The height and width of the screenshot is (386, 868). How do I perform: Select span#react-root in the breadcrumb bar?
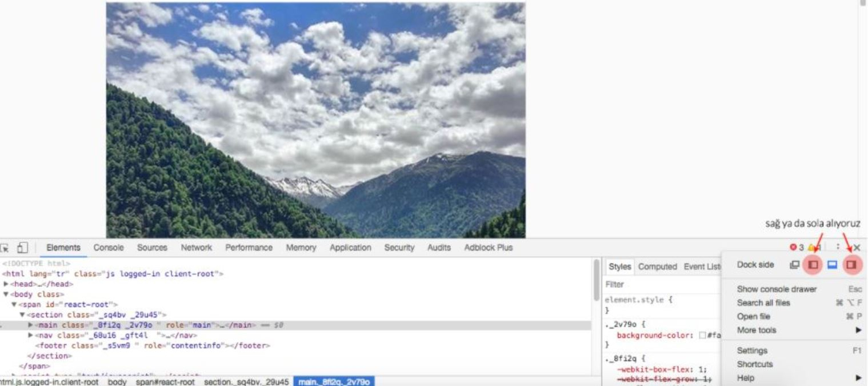pos(165,381)
